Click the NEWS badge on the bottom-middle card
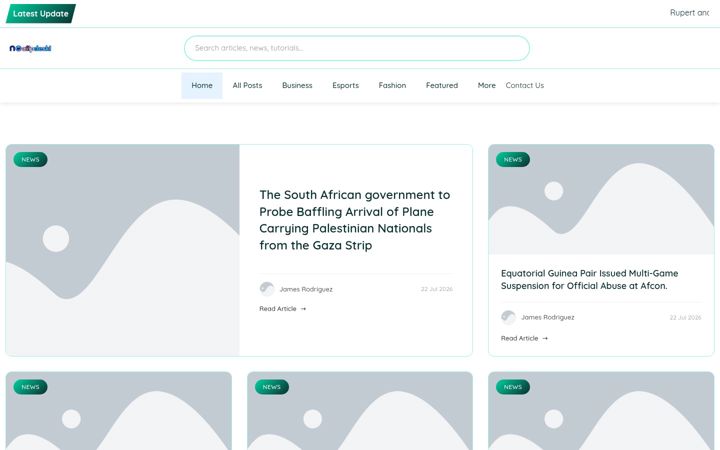720x450 pixels. (272, 387)
